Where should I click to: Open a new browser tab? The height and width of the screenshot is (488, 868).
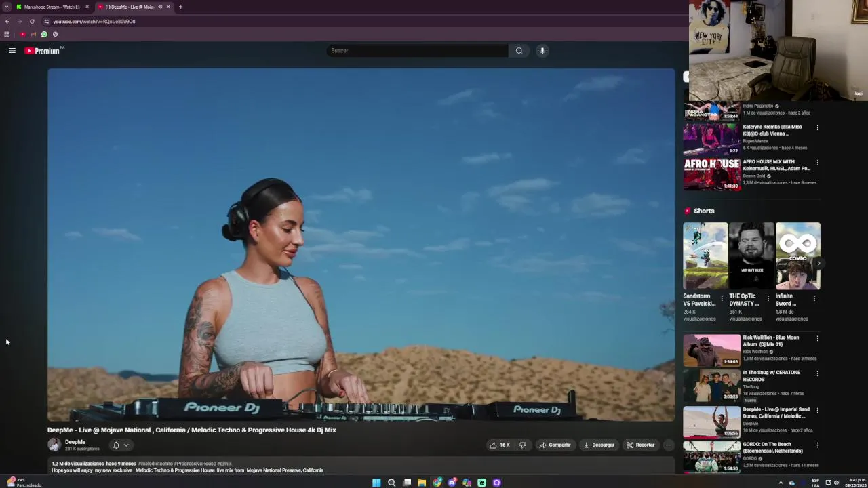[180, 7]
